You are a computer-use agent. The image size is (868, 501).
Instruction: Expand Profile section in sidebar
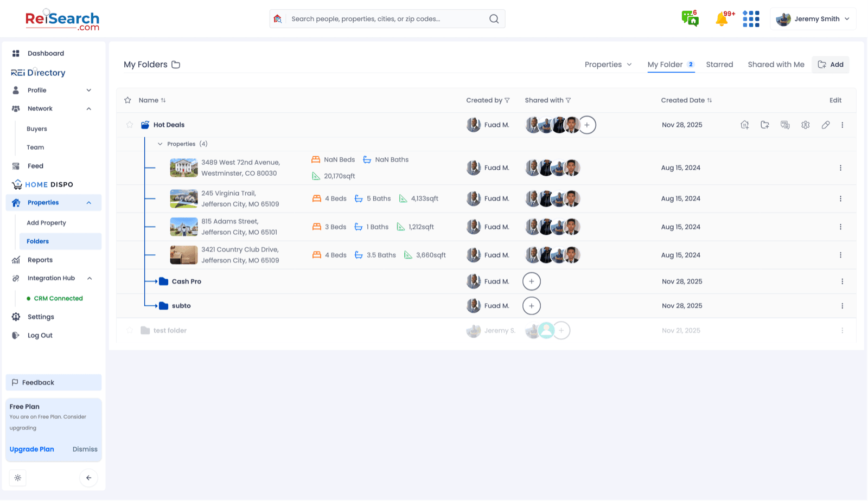89,91
